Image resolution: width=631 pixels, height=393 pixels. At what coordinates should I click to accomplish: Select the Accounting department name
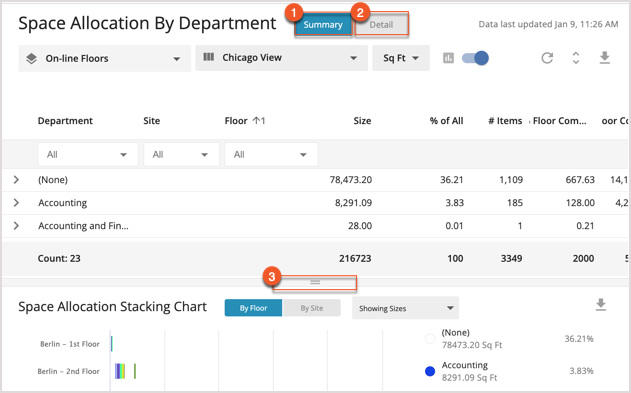62,203
